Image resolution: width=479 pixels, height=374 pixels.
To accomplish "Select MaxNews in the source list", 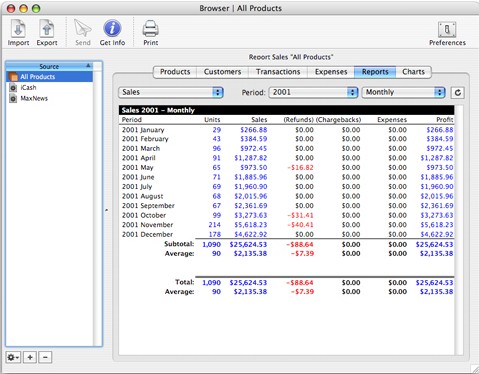I will tap(49, 98).
